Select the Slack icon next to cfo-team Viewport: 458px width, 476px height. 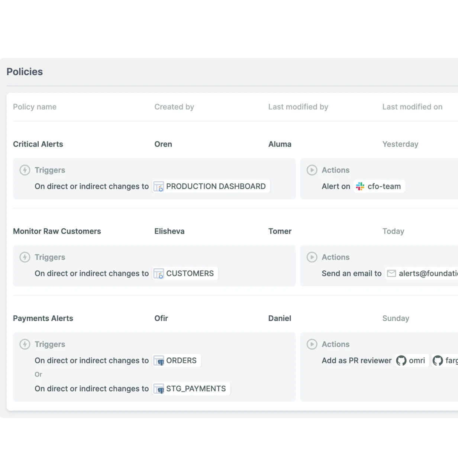(x=359, y=186)
